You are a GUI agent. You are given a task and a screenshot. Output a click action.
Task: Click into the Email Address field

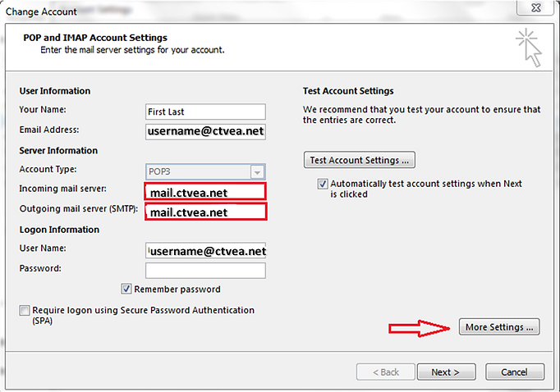click(x=205, y=131)
